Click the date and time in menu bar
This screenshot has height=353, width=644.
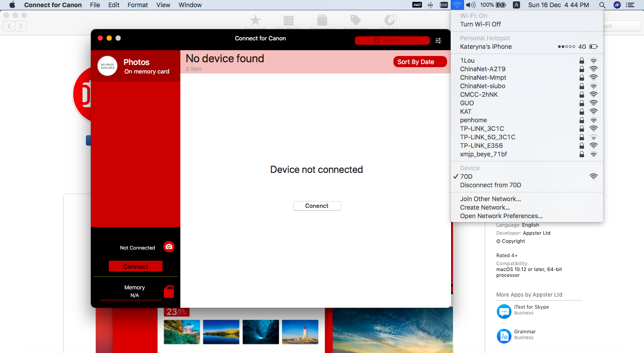[x=559, y=5]
